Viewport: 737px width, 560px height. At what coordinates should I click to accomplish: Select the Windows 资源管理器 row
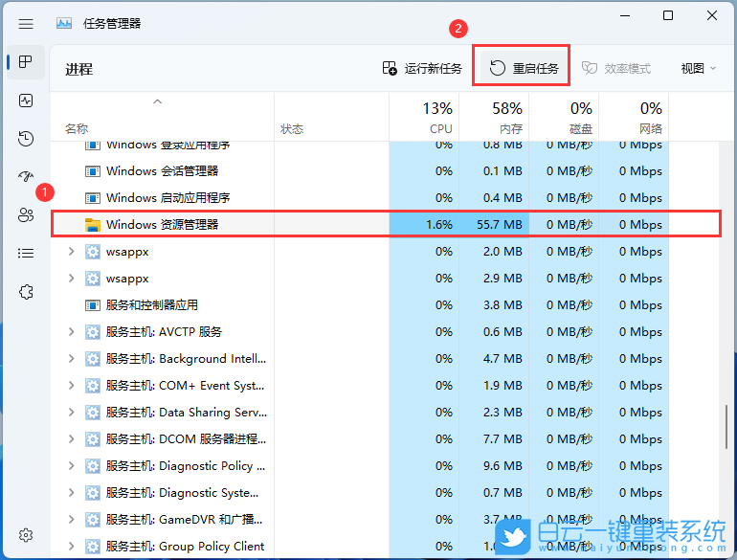(386, 224)
